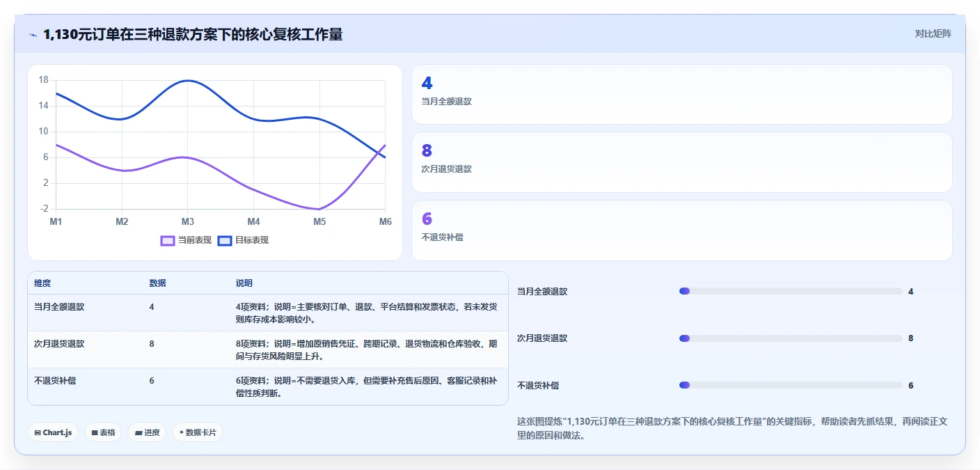The image size is (980, 470).
Task: Click the 说明 column header
Action: pos(244,283)
